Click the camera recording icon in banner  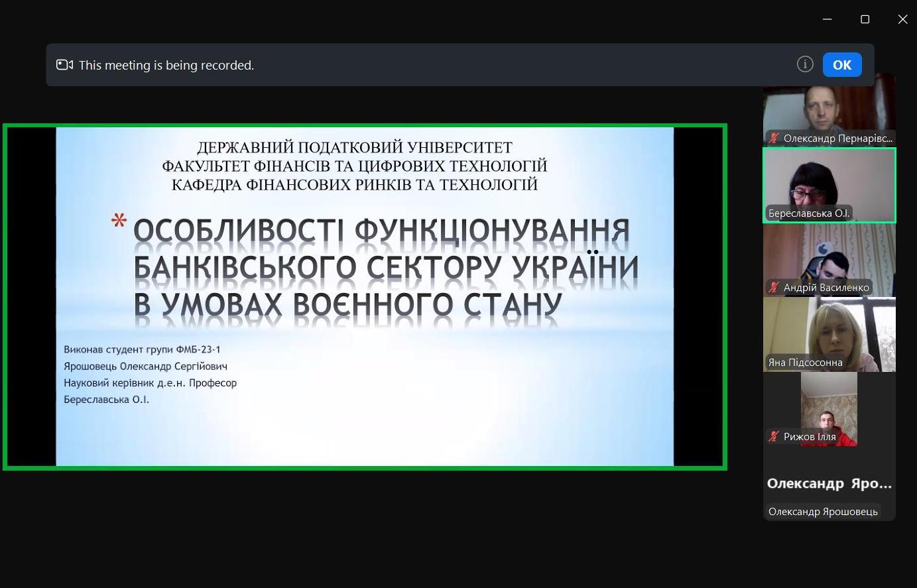[64, 65]
